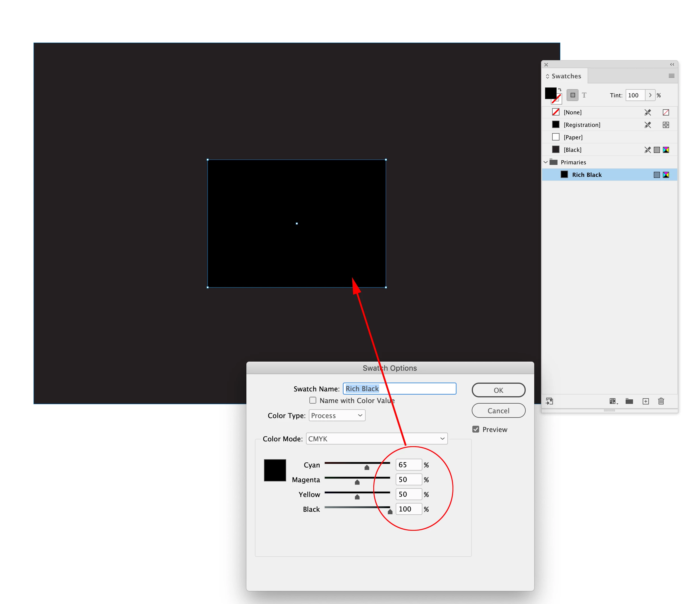The width and height of the screenshot is (700, 604).
Task: Click the new swatch plus icon
Action: (645, 401)
